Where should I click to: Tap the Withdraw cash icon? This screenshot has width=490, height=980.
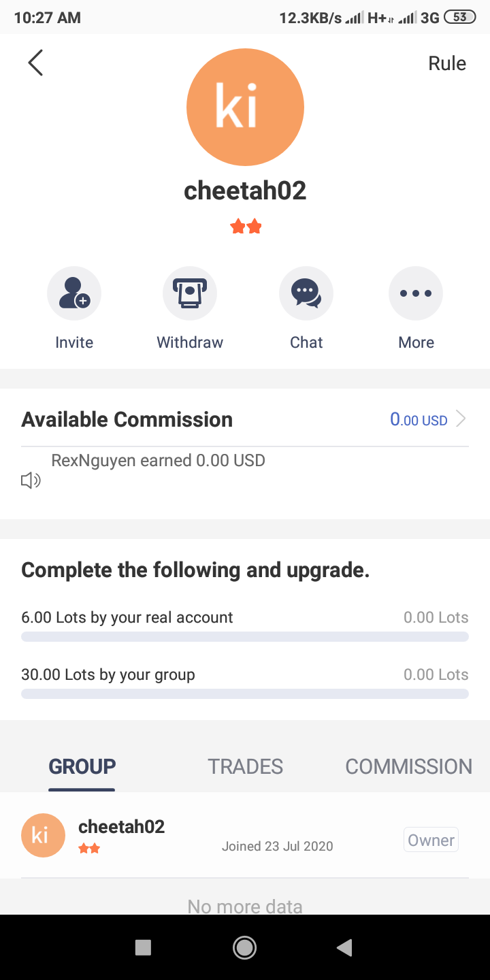pos(190,293)
